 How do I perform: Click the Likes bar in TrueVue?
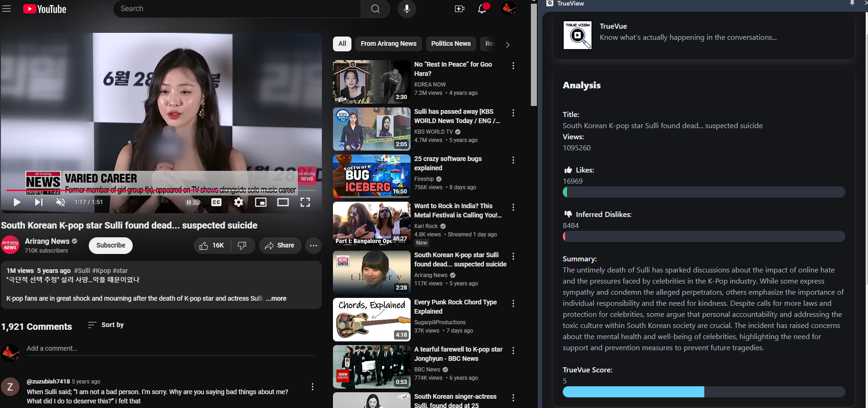point(704,192)
